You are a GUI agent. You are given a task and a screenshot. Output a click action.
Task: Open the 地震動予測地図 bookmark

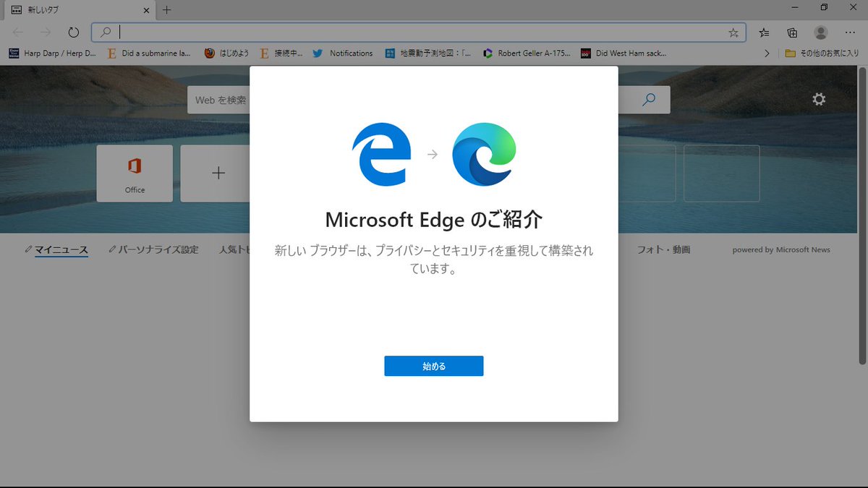428,53
